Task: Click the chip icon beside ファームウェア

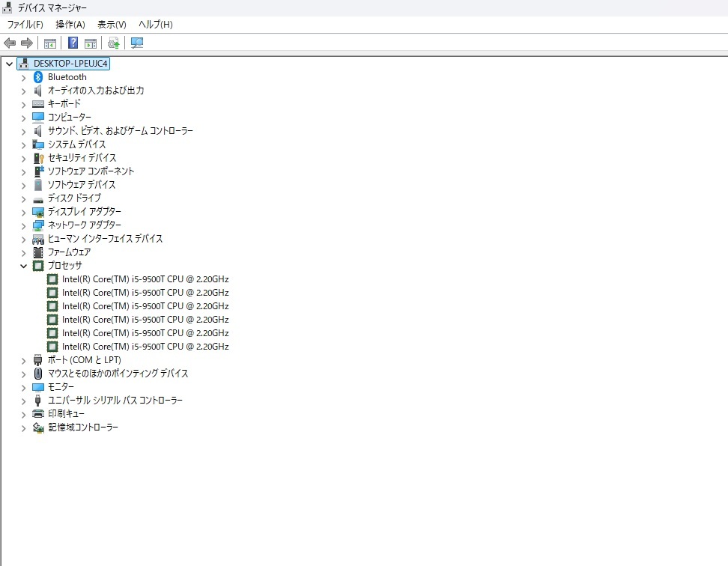Action: click(x=38, y=252)
